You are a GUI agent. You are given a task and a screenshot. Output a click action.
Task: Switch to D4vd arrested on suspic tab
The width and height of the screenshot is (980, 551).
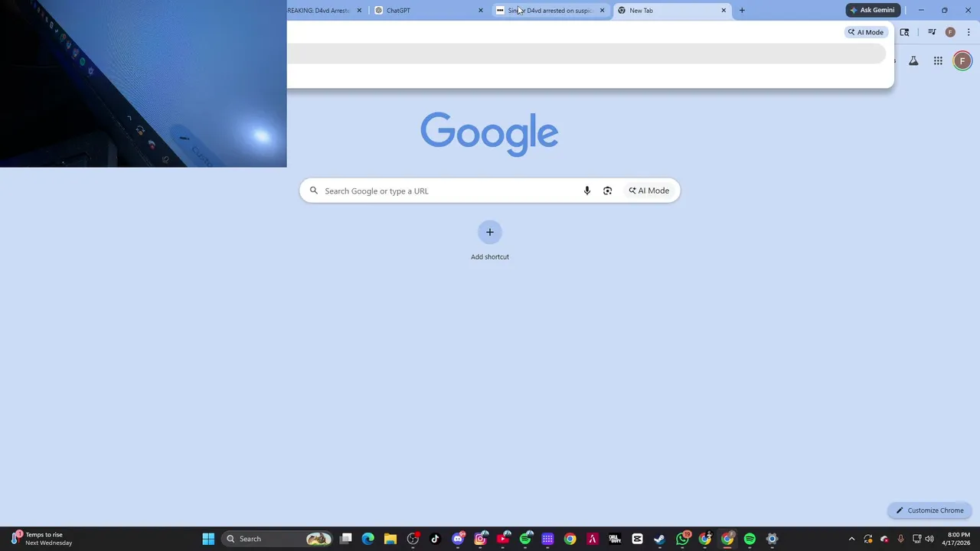click(x=550, y=11)
